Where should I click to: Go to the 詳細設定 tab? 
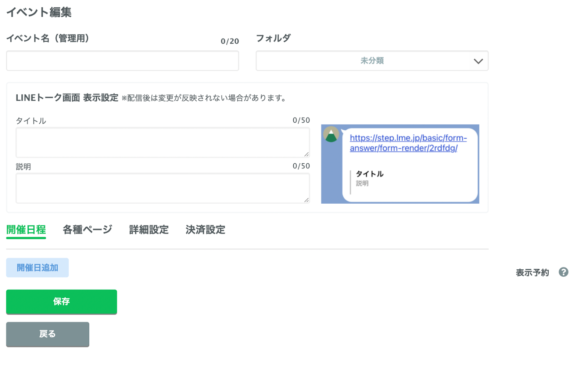click(149, 230)
